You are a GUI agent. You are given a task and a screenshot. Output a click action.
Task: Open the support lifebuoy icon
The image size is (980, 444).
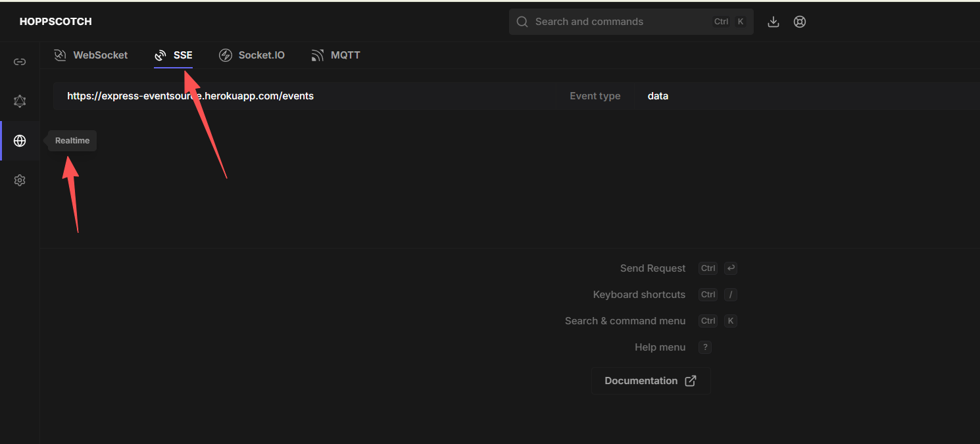pyautogui.click(x=800, y=22)
